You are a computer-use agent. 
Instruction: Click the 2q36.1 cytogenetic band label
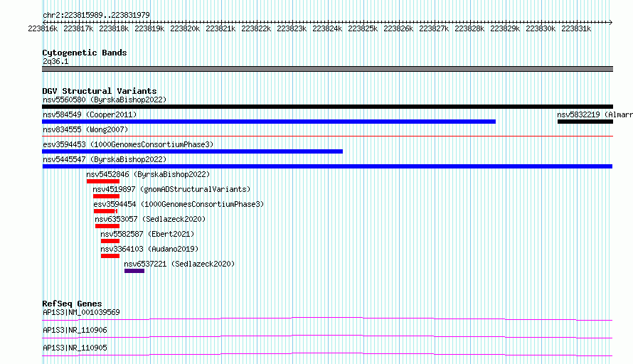pyautogui.click(x=55, y=61)
